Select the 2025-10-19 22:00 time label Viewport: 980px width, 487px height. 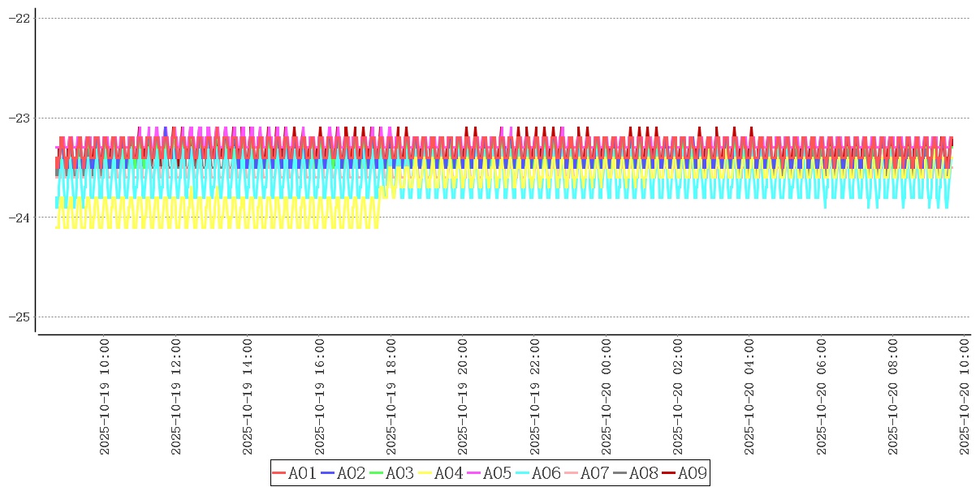[535, 397]
